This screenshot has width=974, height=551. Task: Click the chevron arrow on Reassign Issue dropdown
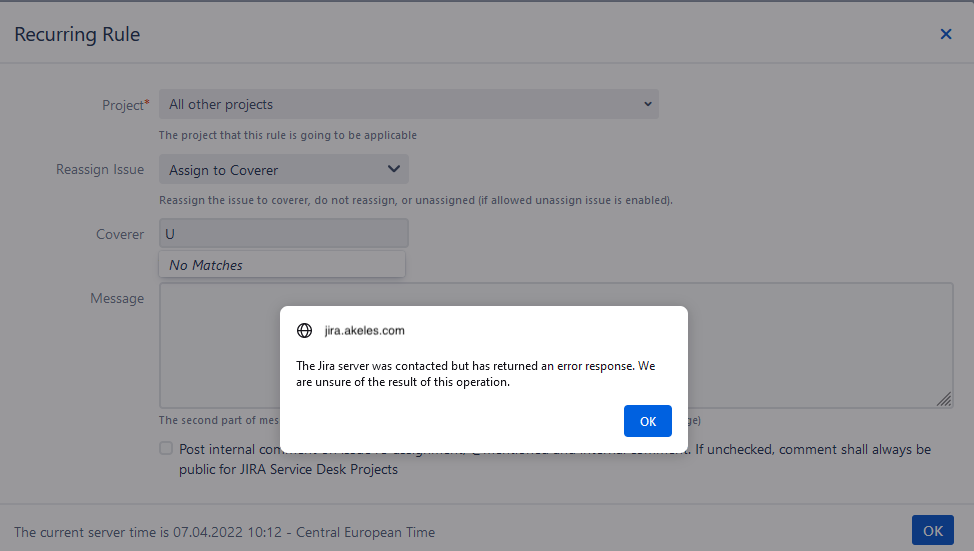pos(394,169)
